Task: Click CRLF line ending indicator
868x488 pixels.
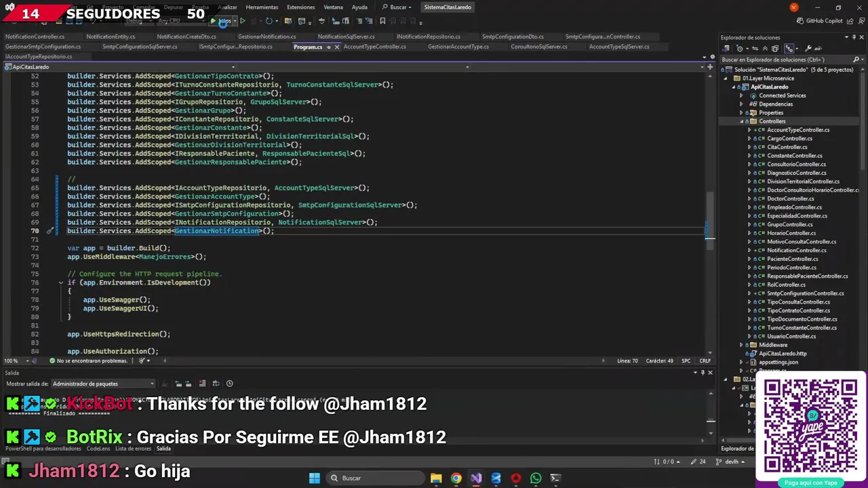Action: pos(705,361)
